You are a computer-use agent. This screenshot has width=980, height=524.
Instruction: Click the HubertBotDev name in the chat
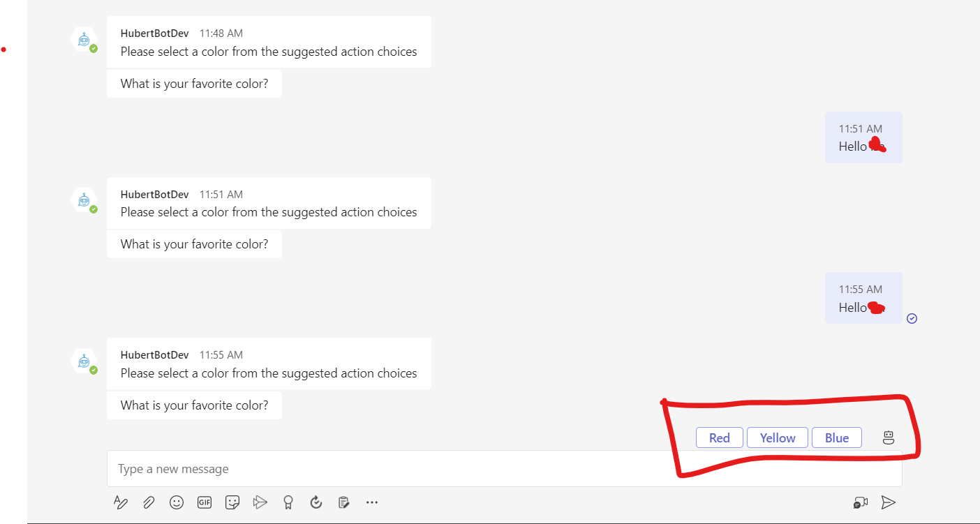(154, 354)
